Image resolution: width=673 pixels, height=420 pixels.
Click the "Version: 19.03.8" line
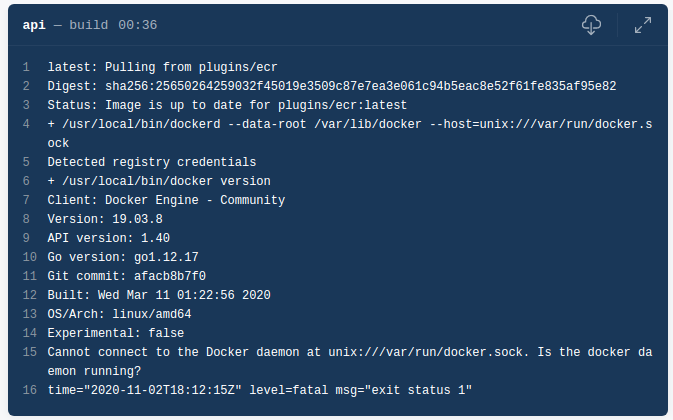(x=105, y=219)
